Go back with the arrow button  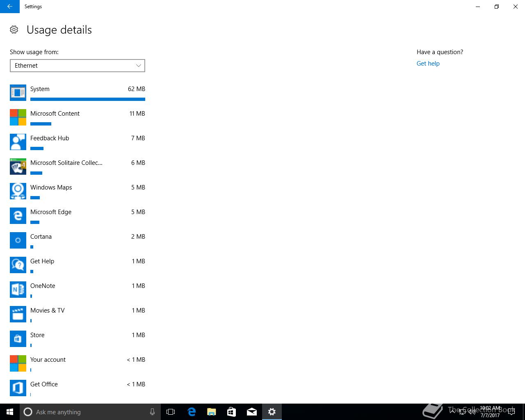[10, 7]
